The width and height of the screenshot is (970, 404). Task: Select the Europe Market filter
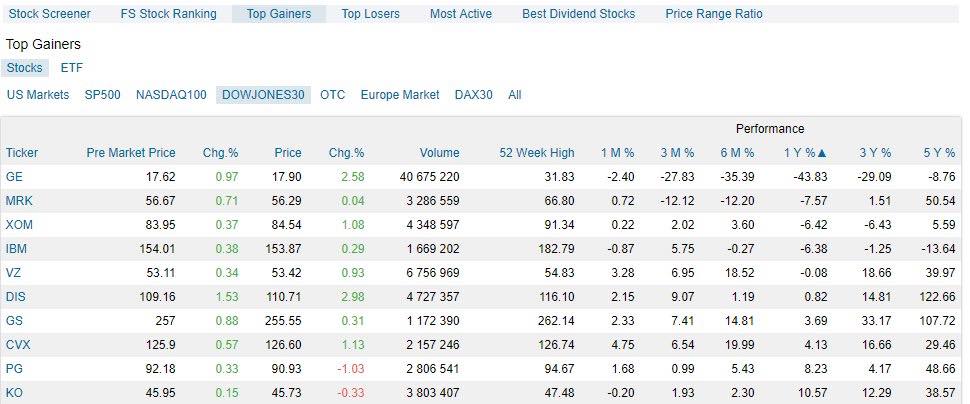tap(400, 95)
